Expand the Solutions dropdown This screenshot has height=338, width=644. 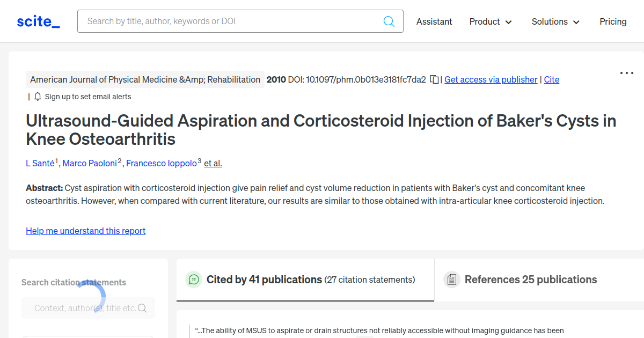[x=555, y=21]
